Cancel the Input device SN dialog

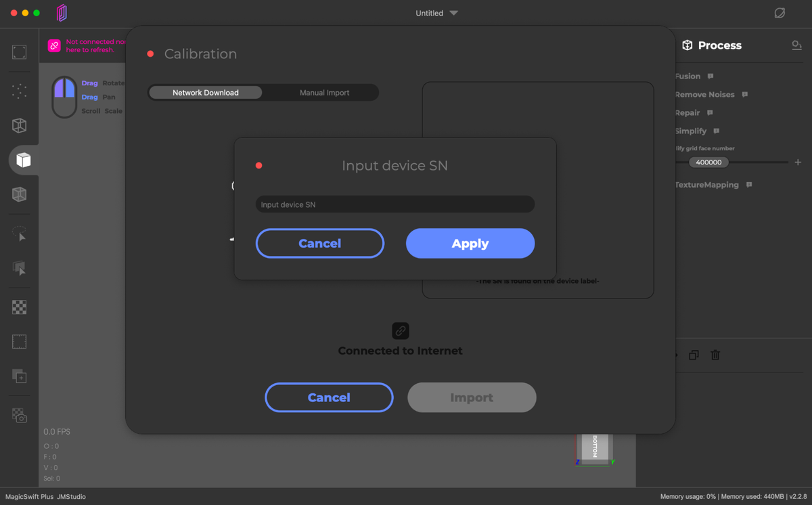[x=319, y=244]
